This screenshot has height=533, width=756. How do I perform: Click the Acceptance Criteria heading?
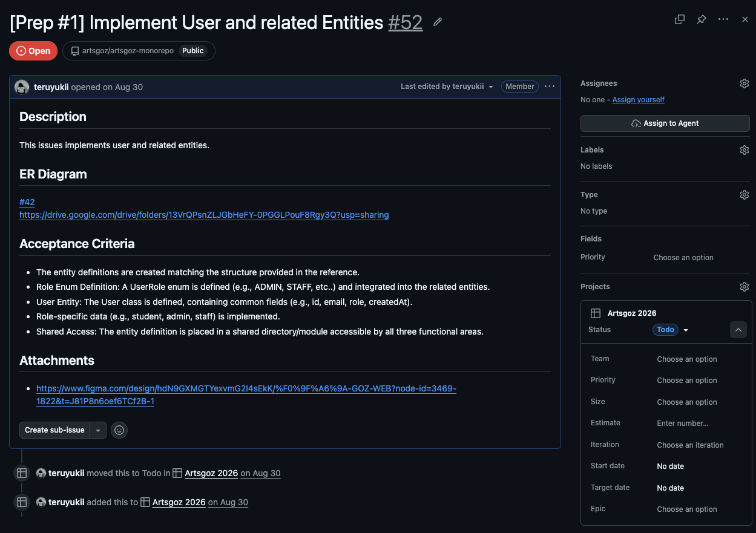click(x=77, y=244)
